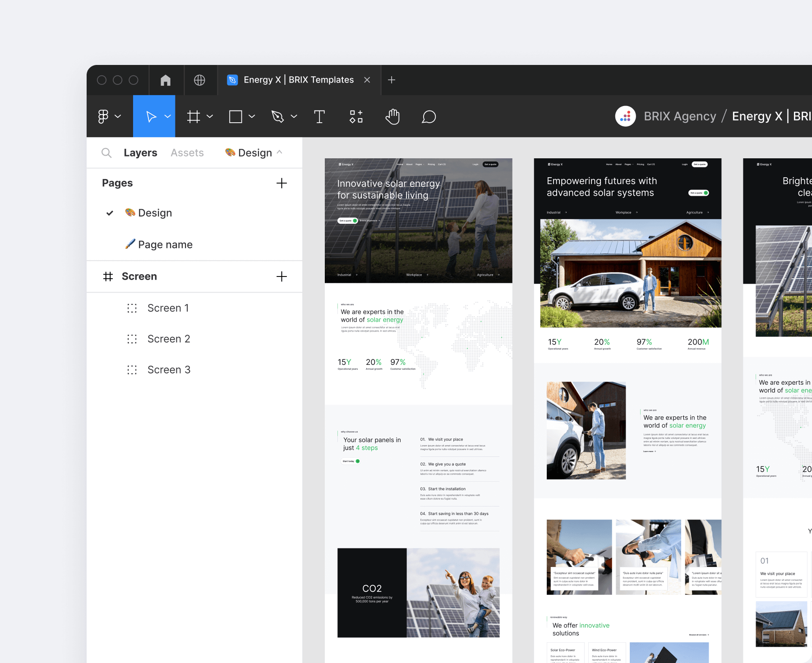Click the Home icon in the tab bar
812x663 pixels.
pyautogui.click(x=166, y=80)
